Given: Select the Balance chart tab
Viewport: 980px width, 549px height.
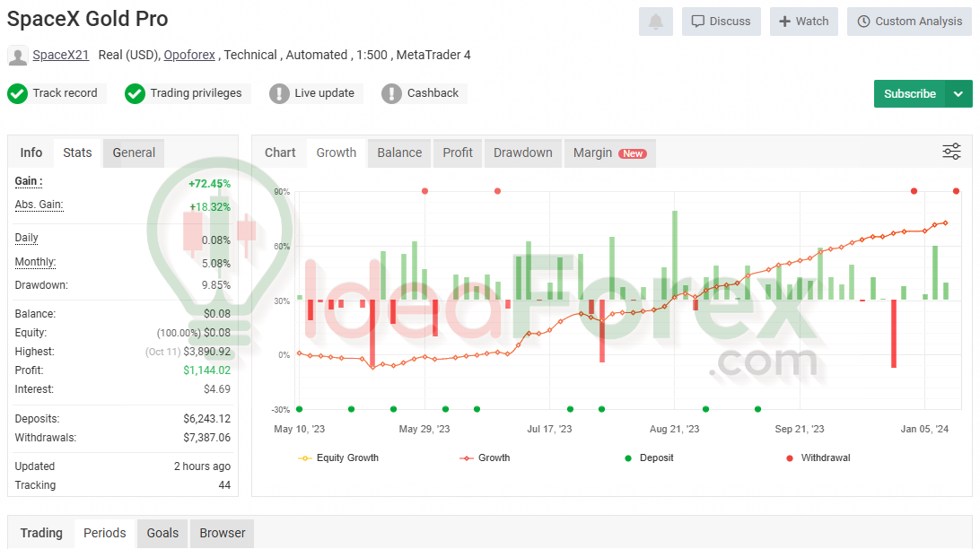Looking at the screenshot, I should point(399,153).
